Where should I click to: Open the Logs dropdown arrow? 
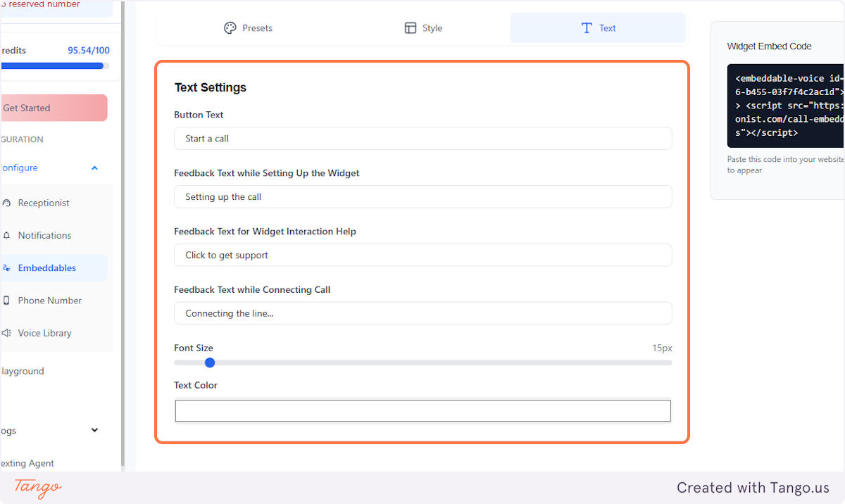(x=94, y=430)
